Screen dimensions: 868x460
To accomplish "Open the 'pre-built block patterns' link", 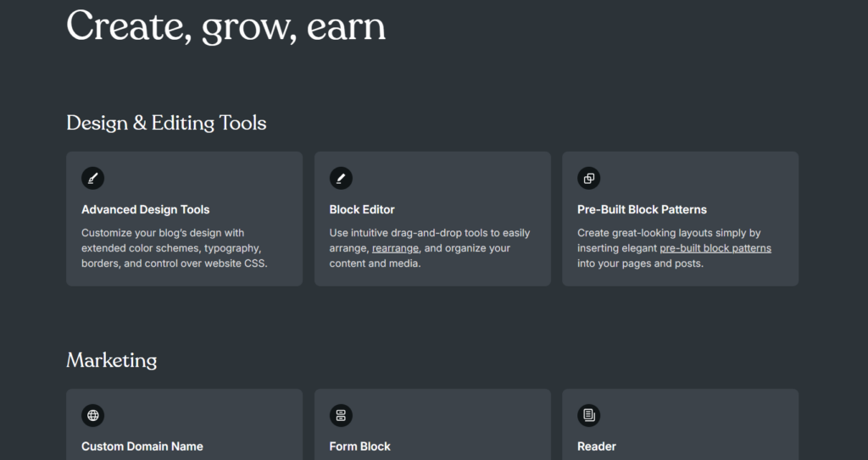I will 715,248.
